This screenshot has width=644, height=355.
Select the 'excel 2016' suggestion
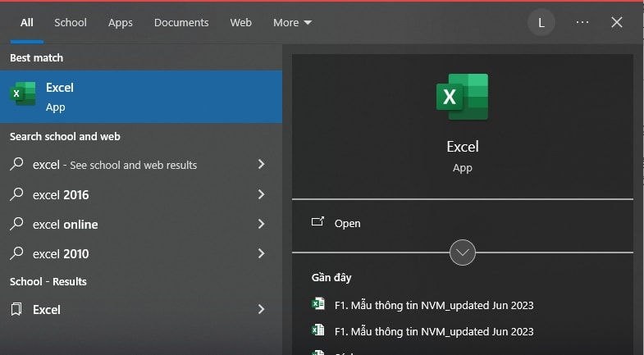click(141, 194)
